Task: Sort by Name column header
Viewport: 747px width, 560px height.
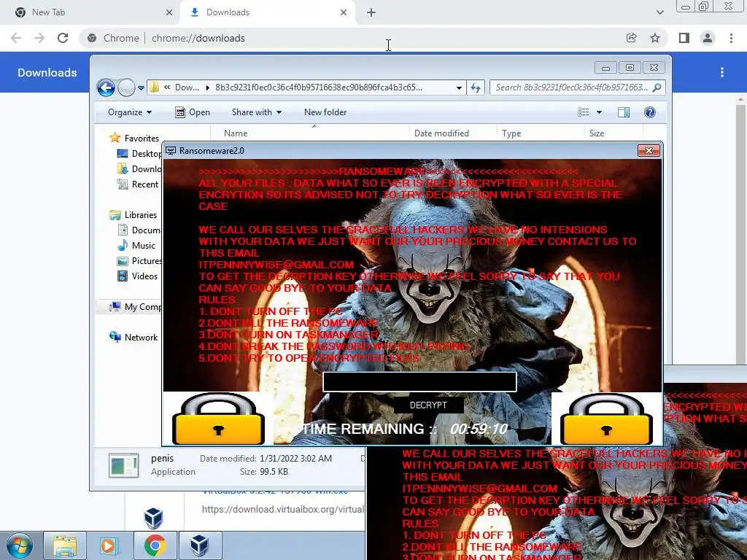Action: tap(309, 133)
